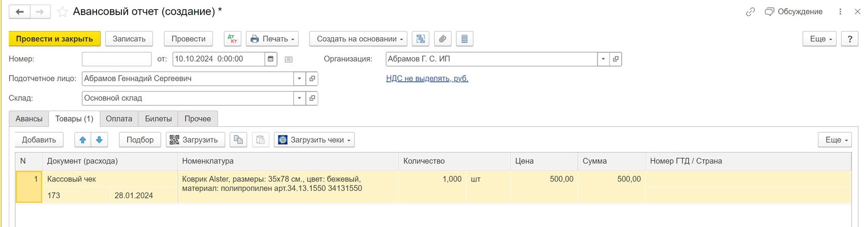Open the Дт/Кт postings view
The image size is (868, 227).
click(x=233, y=39)
